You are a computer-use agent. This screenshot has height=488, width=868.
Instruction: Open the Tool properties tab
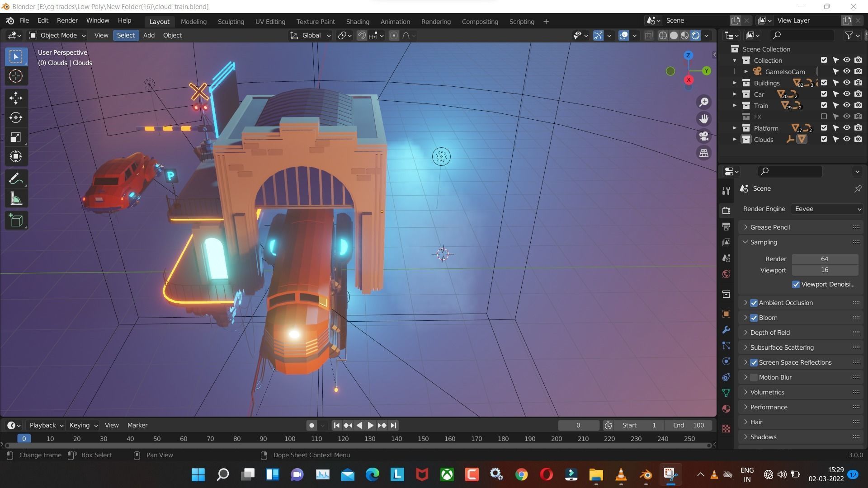tap(726, 191)
